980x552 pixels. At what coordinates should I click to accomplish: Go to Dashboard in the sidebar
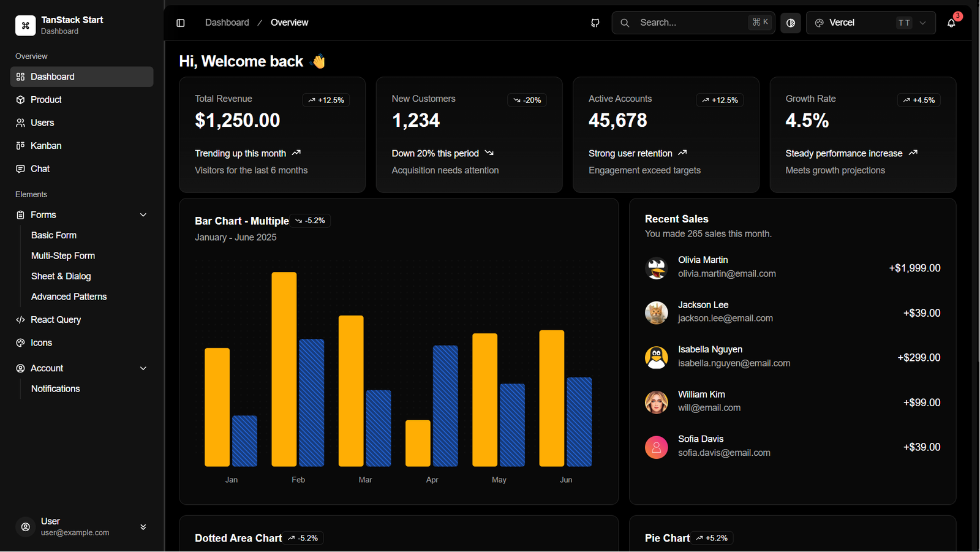click(x=82, y=77)
